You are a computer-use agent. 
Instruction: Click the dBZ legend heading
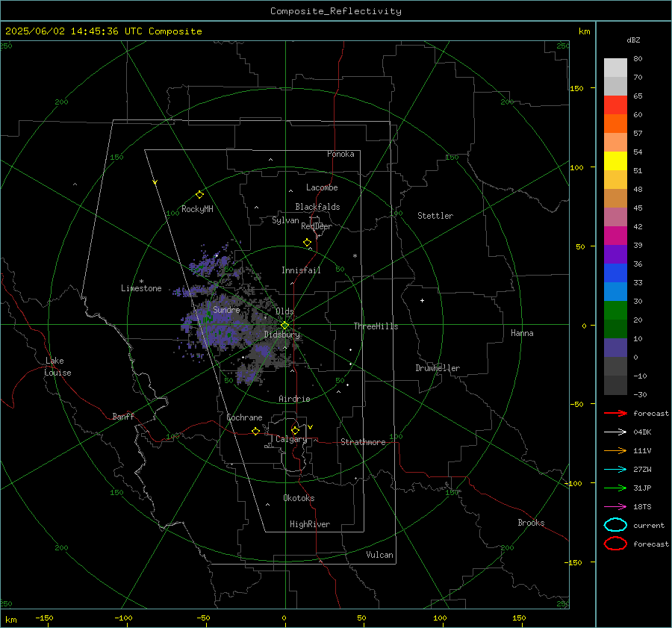pos(633,40)
